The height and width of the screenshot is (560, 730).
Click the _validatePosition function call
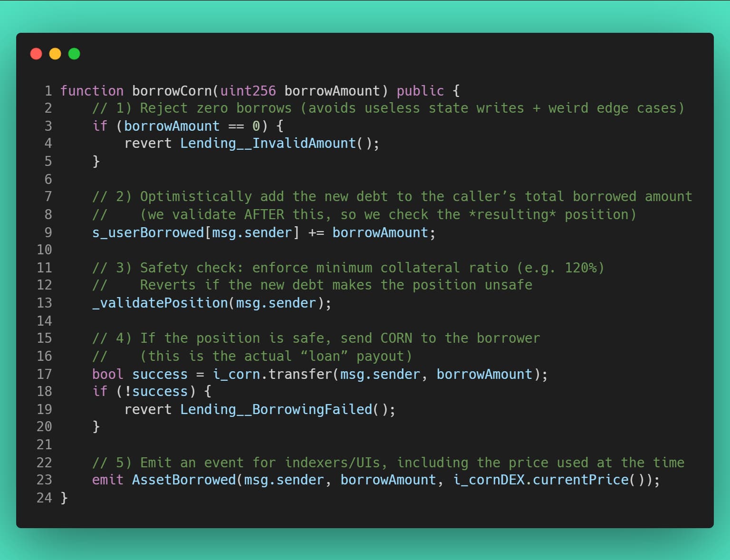coord(162,303)
